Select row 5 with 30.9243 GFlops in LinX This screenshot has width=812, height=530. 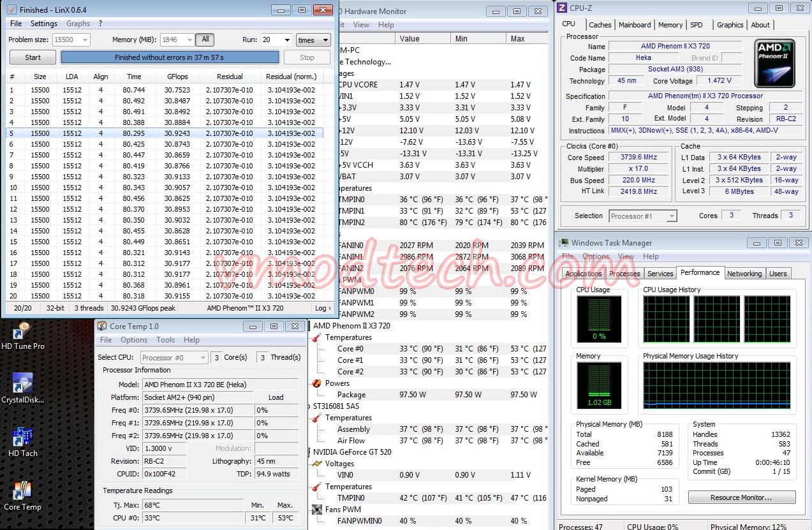165,133
